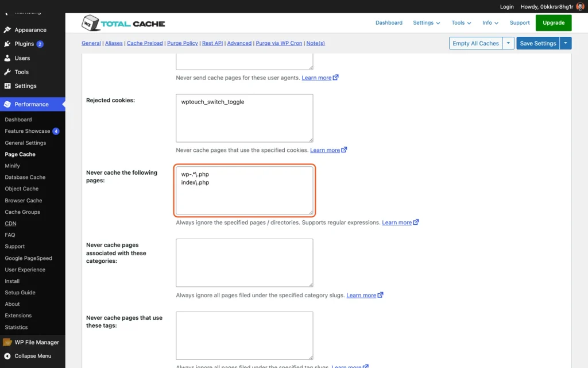Expand the Tools dropdown in the top nav
Image resolution: width=588 pixels, height=368 pixels.
pyautogui.click(x=461, y=23)
